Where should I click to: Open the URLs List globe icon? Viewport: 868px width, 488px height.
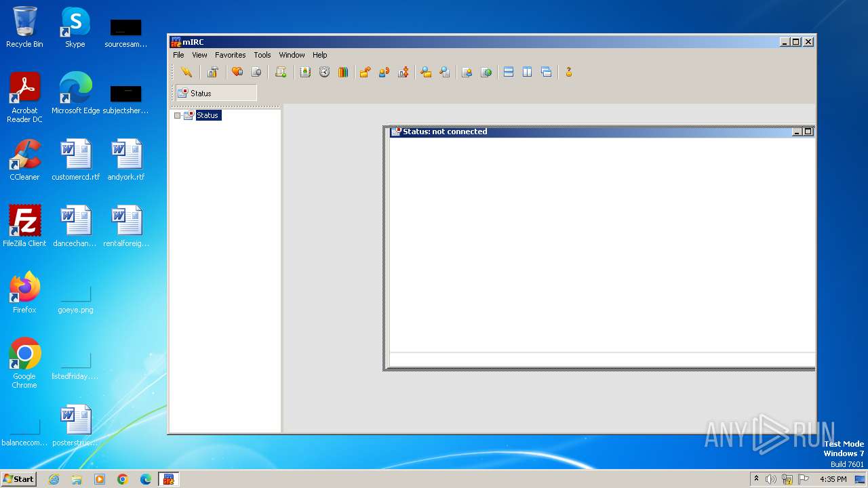(x=486, y=72)
